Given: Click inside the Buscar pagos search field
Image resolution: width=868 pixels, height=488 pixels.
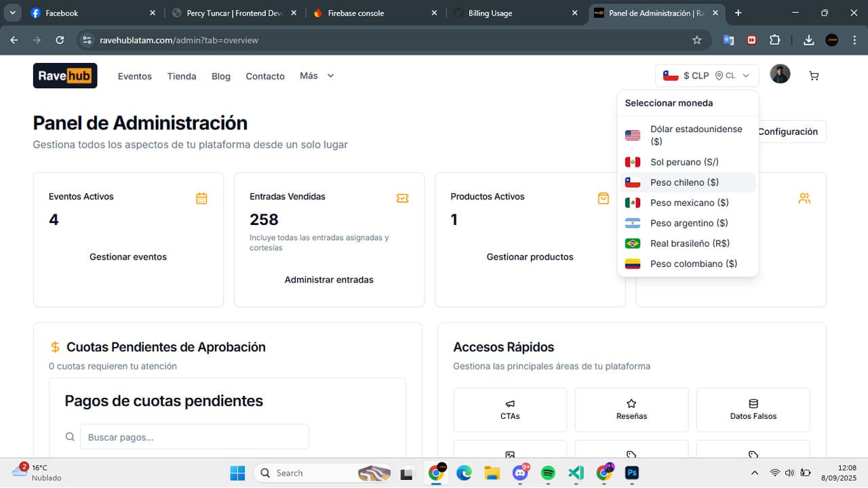Looking at the screenshot, I should point(195,436).
